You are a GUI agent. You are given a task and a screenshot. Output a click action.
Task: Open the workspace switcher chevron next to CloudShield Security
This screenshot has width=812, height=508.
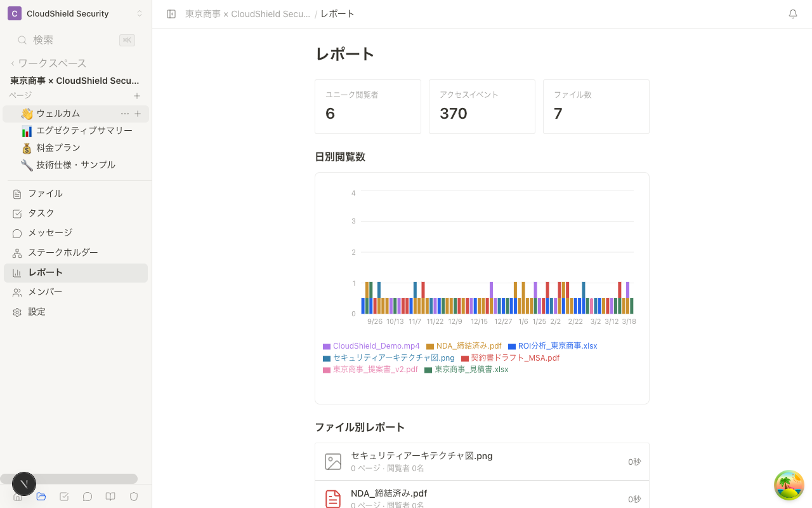pyautogui.click(x=140, y=13)
